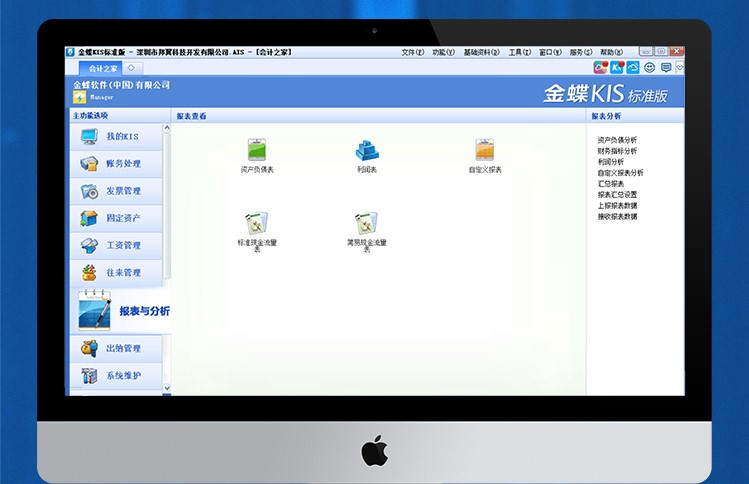Click the sidebar scroll-up arrow

tap(167, 128)
